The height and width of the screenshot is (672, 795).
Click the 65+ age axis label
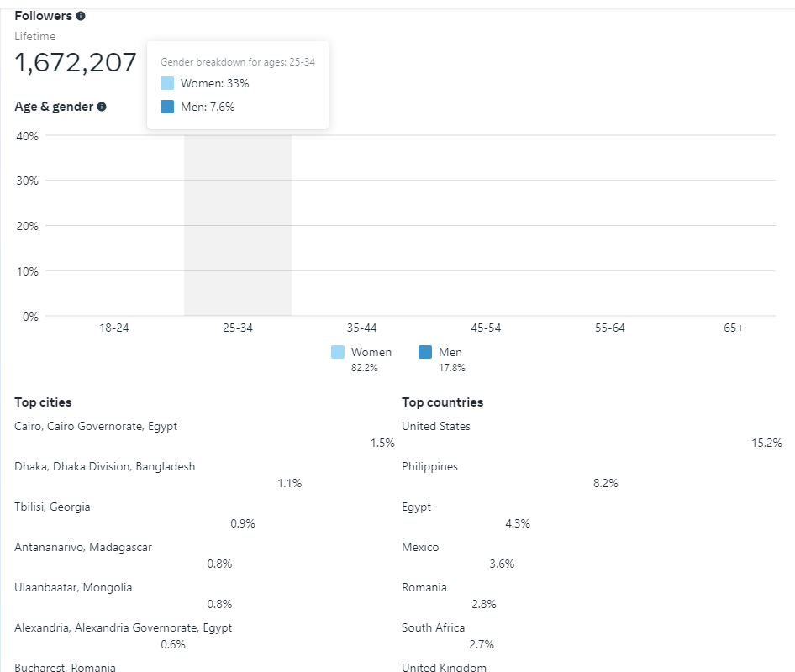tap(734, 328)
